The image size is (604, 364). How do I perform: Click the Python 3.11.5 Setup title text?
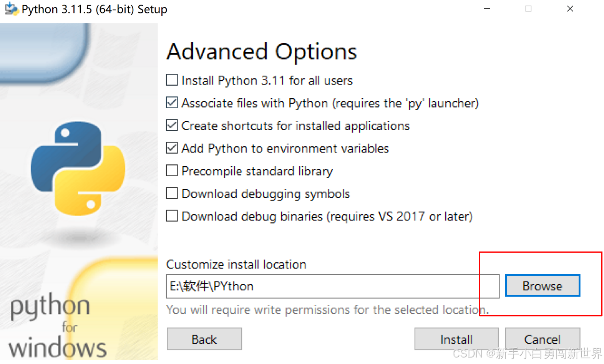[x=94, y=9]
